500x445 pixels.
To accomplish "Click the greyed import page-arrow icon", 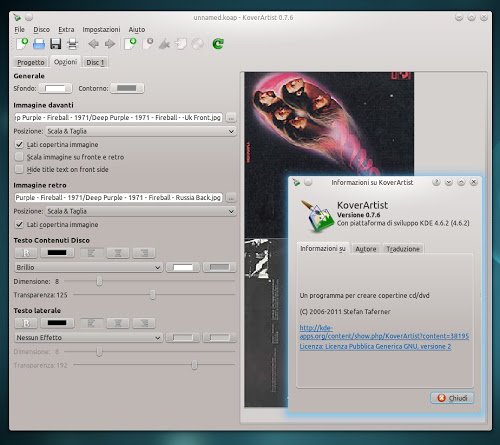I will tap(181, 44).
